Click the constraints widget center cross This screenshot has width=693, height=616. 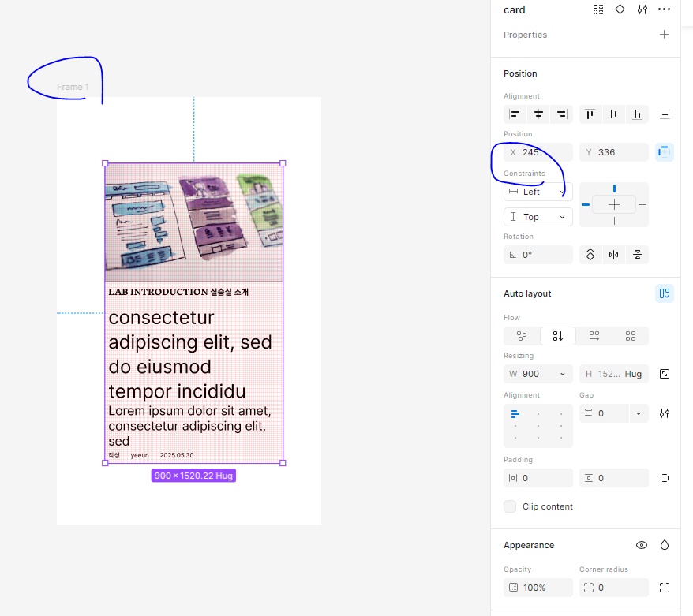614,205
